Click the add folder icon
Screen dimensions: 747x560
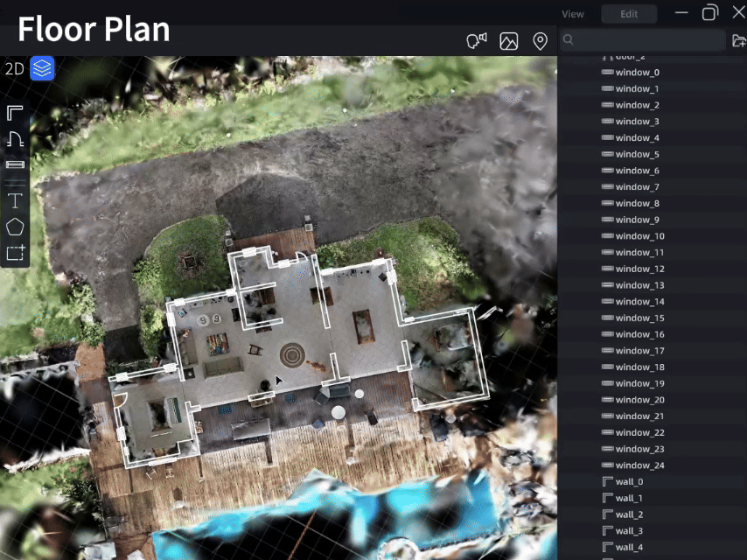tap(739, 41)
